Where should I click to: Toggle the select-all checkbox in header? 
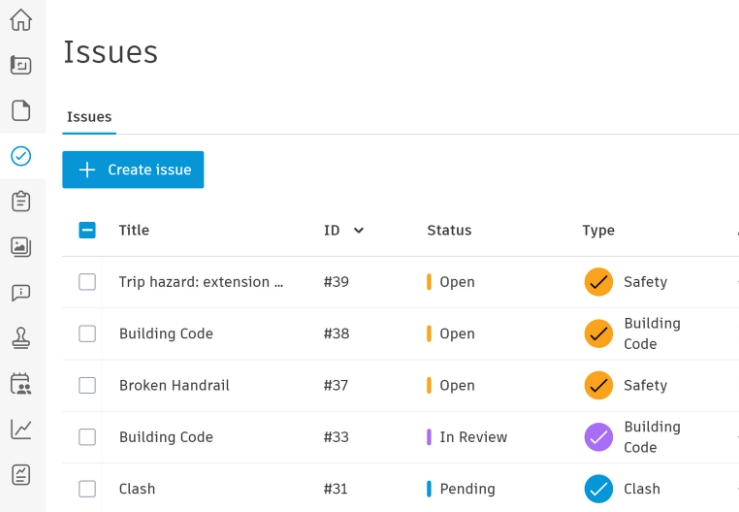coord(87,230)
